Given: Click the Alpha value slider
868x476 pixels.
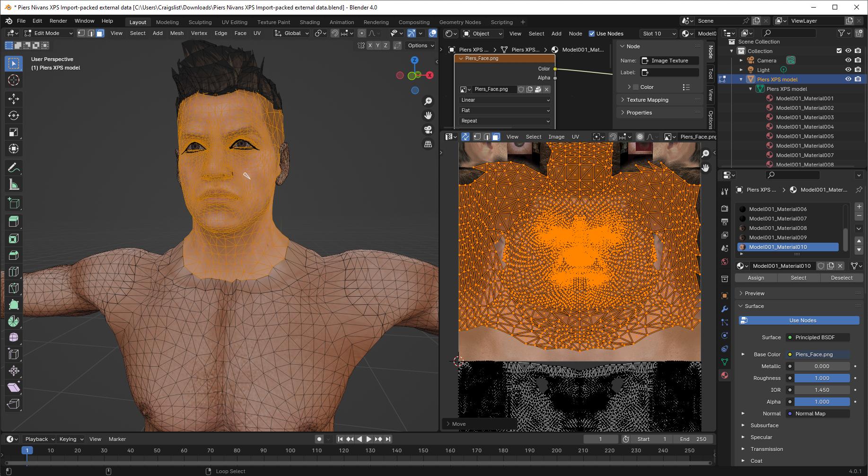Looking at the screenshot, I should (822, 402).
